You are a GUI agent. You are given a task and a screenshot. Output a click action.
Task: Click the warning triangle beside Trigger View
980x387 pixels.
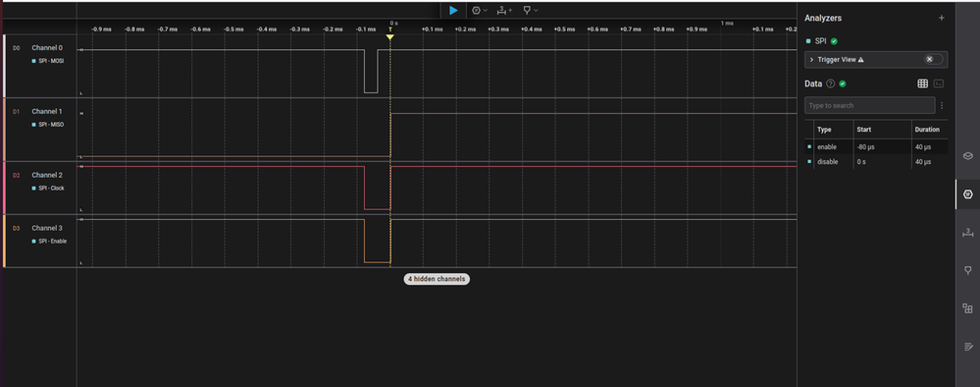pyautogui.click(x=860, y=60)
